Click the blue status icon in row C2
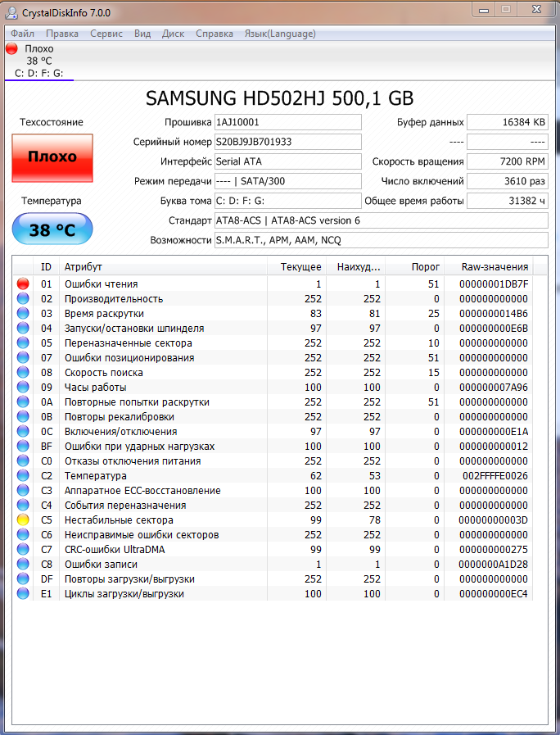560x735 pixels. (23, 476)
